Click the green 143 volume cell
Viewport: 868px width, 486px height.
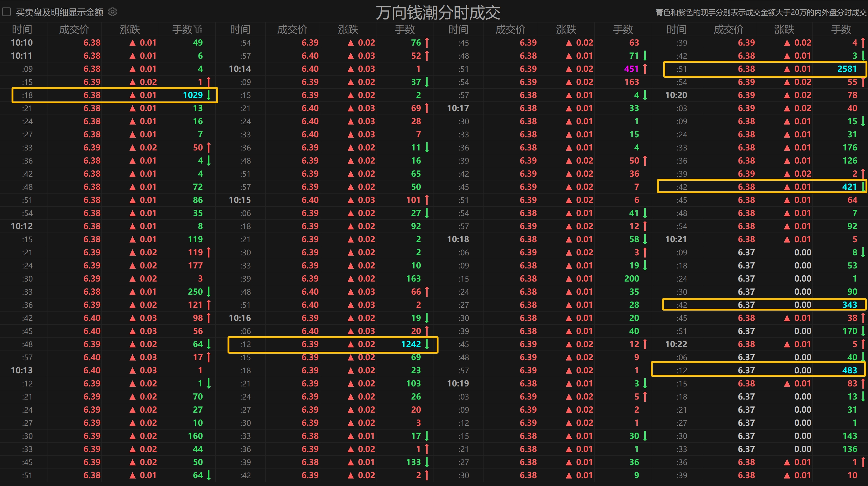pyautogui.click(x=850, y=436)
